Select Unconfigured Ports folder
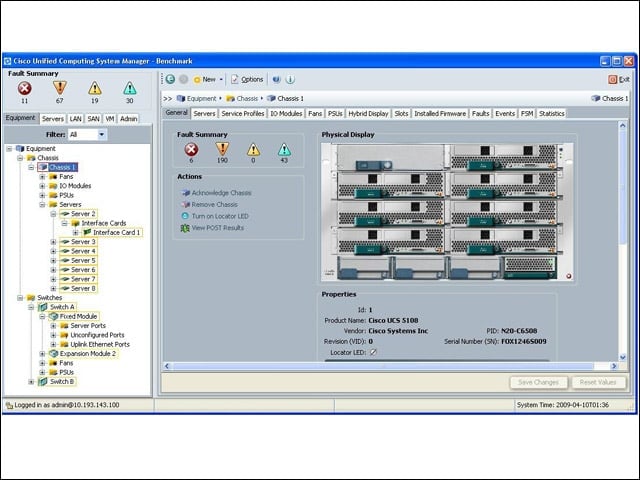The height and width of the screenshot is (480, 640). click(92, 335)
